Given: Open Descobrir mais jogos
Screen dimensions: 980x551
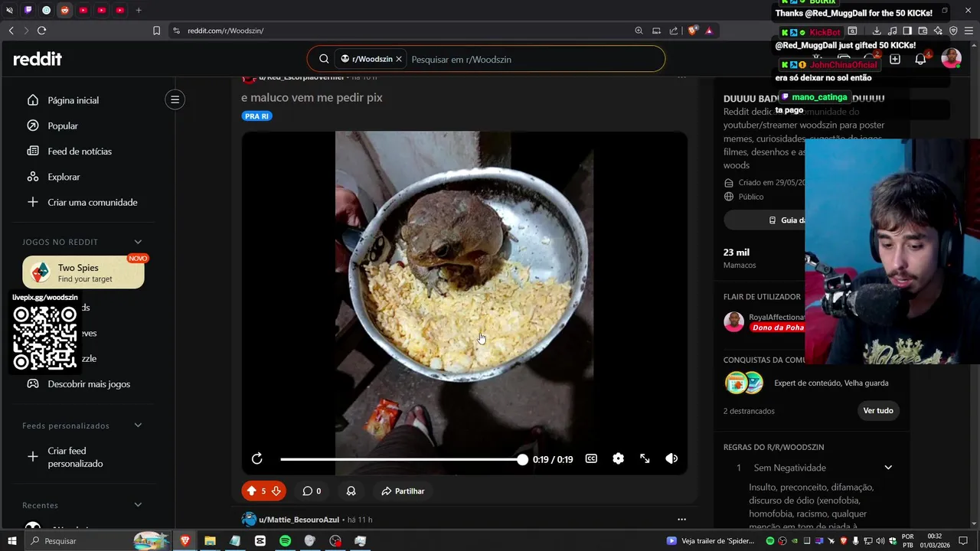Looking at the screenshot, I should pyautogui.click(x=89, y=384).
